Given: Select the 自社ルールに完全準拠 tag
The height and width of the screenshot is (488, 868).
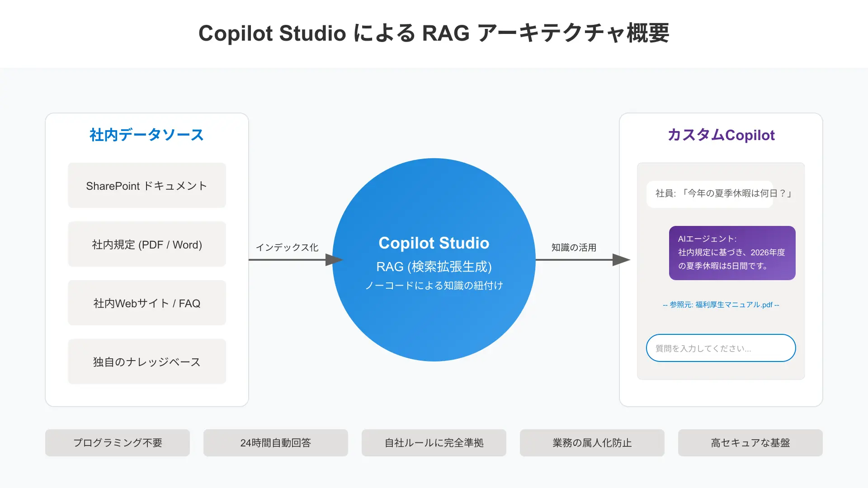Looking at the screenshot, I should pos(434,443).
